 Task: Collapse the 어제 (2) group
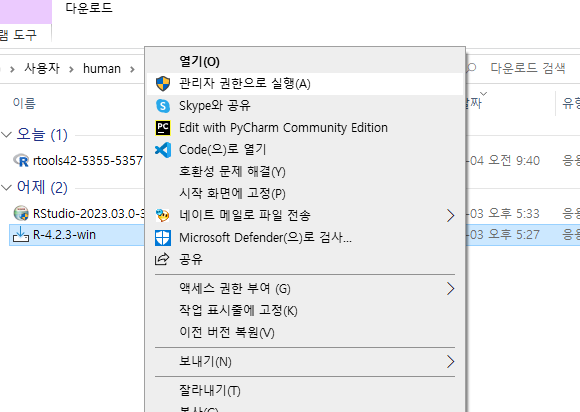coord(7,188)
